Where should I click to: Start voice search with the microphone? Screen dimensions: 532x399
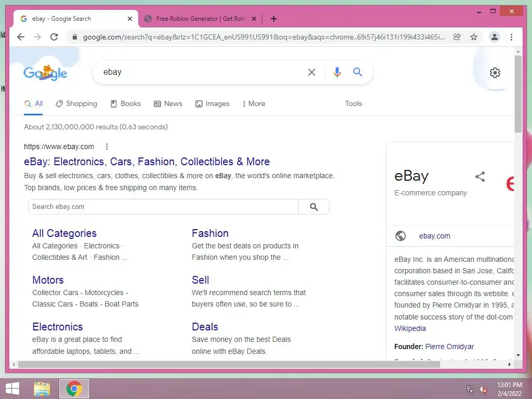(337, 72)
